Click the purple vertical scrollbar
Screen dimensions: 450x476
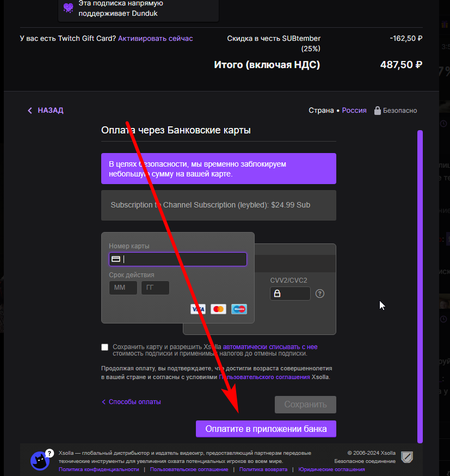click(x=420, y=286)
